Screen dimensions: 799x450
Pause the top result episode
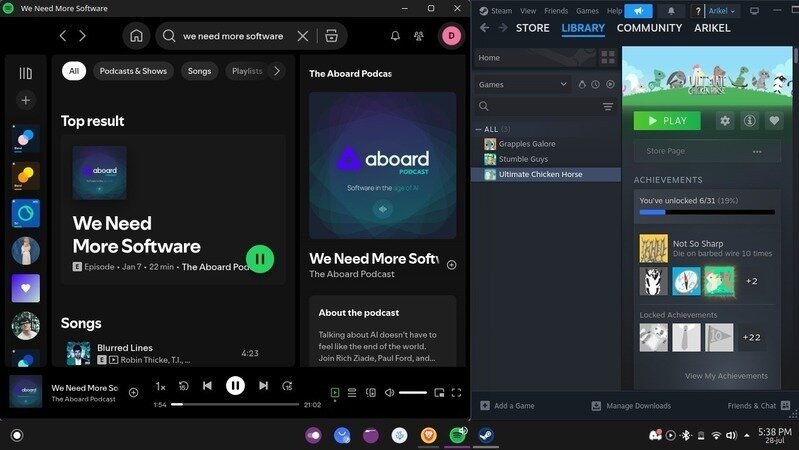pyautogui.click(x=260, y=259)
